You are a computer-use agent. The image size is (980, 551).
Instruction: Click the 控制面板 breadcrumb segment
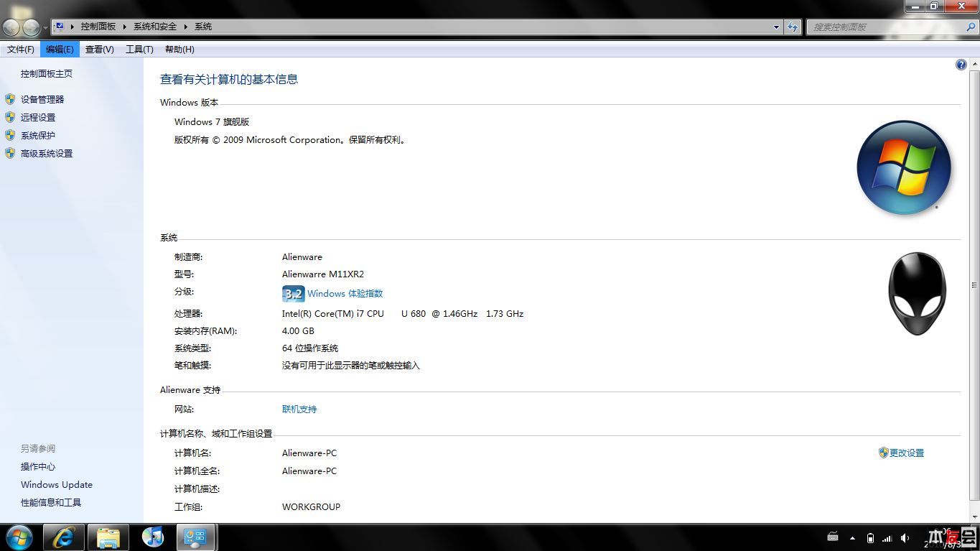(x=98, y=27)
